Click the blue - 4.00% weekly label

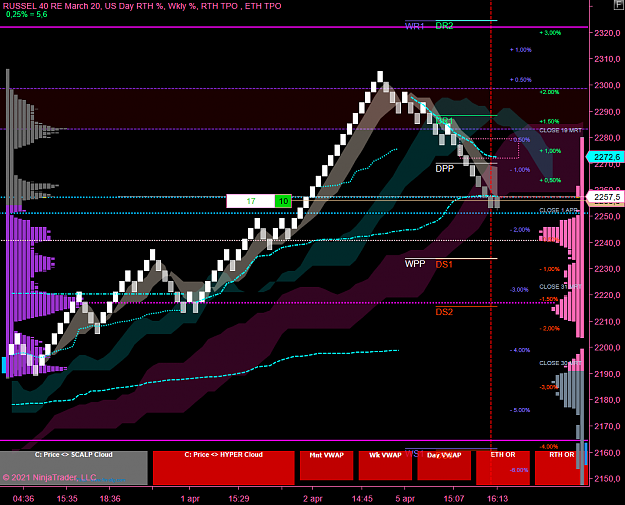(520, 350)
